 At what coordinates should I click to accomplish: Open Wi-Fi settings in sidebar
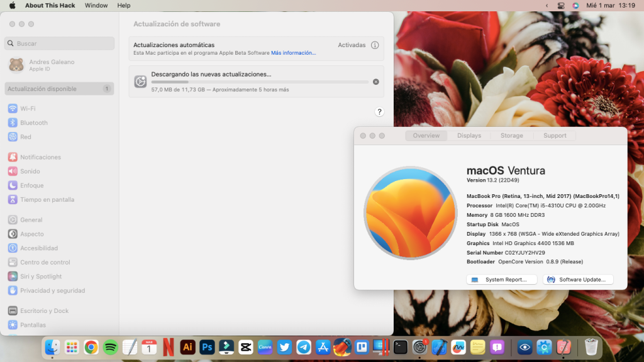27,109
